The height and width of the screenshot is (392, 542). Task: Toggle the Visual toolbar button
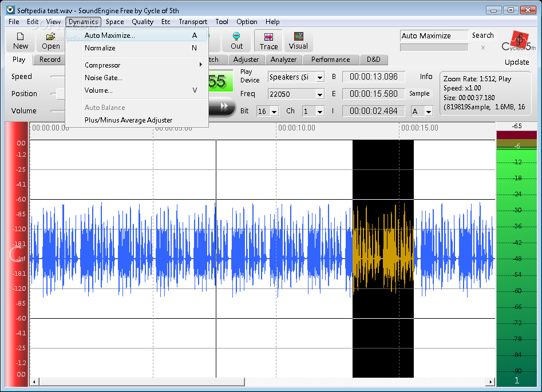[x=298, y=41]
